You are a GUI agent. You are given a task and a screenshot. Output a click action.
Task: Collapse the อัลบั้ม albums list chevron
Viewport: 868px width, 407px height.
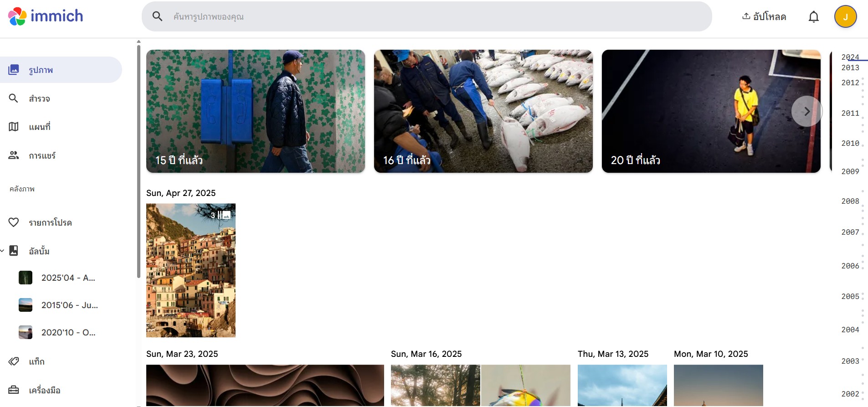point(2,251)
